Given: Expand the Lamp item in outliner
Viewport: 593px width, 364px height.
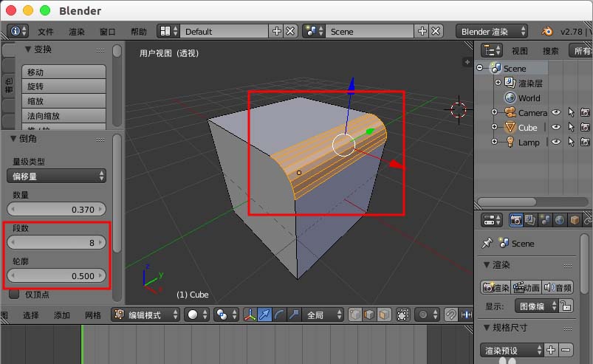Looking at the screenshot, I should (x=494, y=141).
